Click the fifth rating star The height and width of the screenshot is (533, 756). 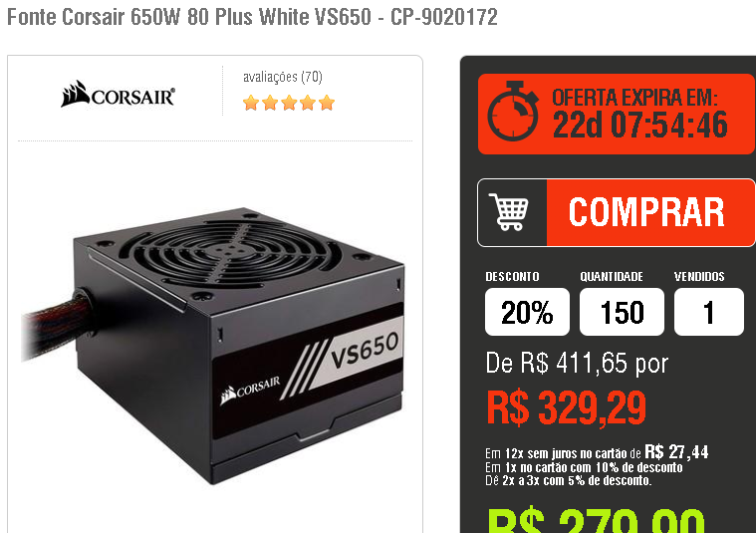327,103
